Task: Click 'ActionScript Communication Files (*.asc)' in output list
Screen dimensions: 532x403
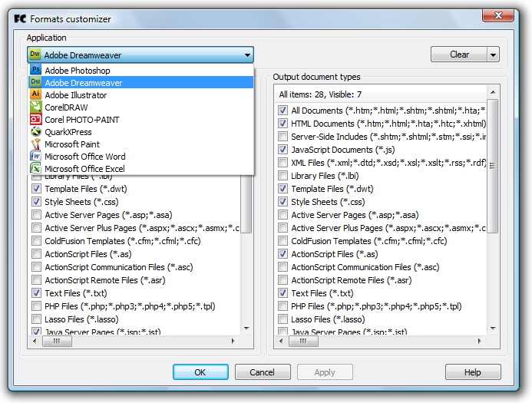Action: click(365, 267)
